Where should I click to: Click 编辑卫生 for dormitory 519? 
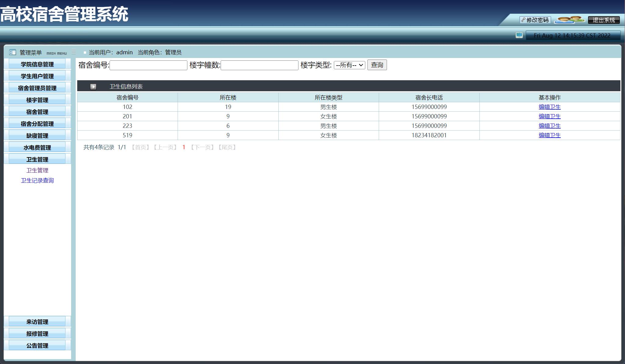click(549, 135)
